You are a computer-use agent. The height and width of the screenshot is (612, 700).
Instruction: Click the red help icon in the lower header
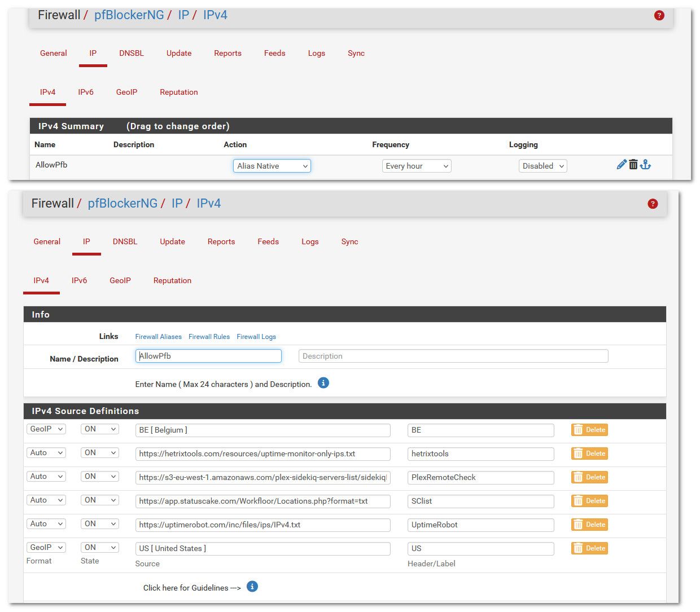(653, 204)
